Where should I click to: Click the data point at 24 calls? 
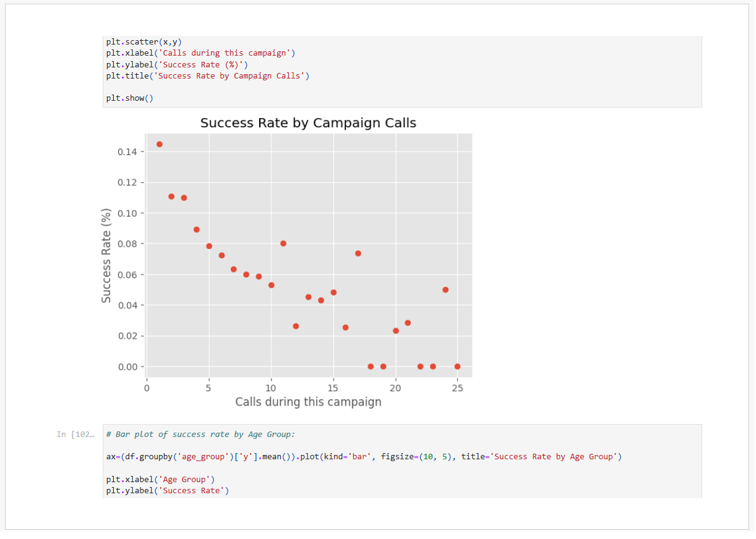pyautogui.click(x=445, y=290)
